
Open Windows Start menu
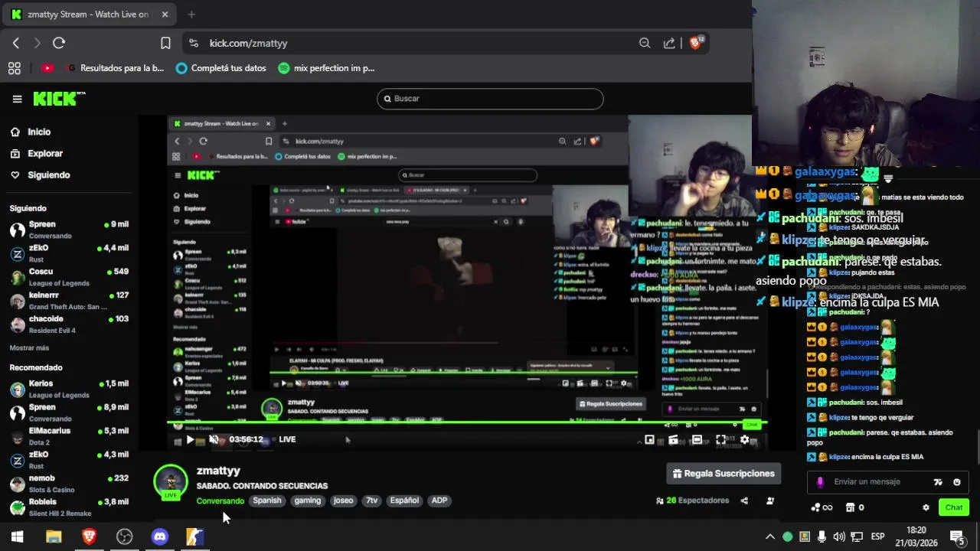click(x=17, y=537)
